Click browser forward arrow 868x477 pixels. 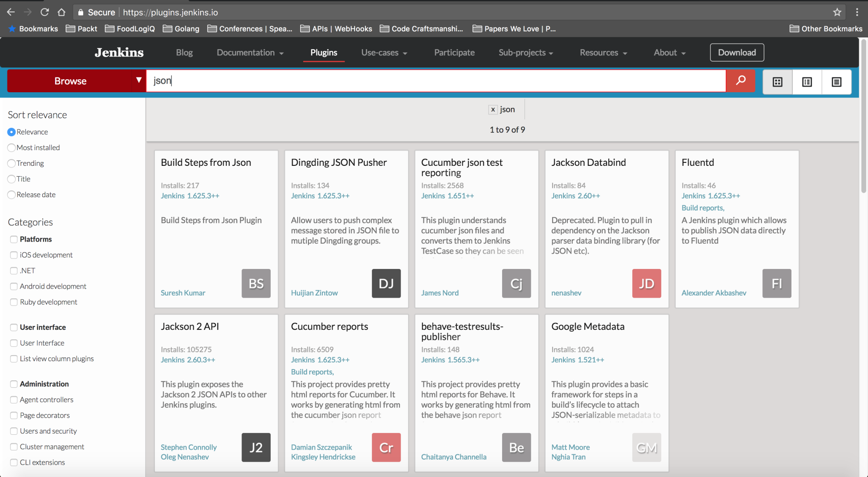point(27,12)
